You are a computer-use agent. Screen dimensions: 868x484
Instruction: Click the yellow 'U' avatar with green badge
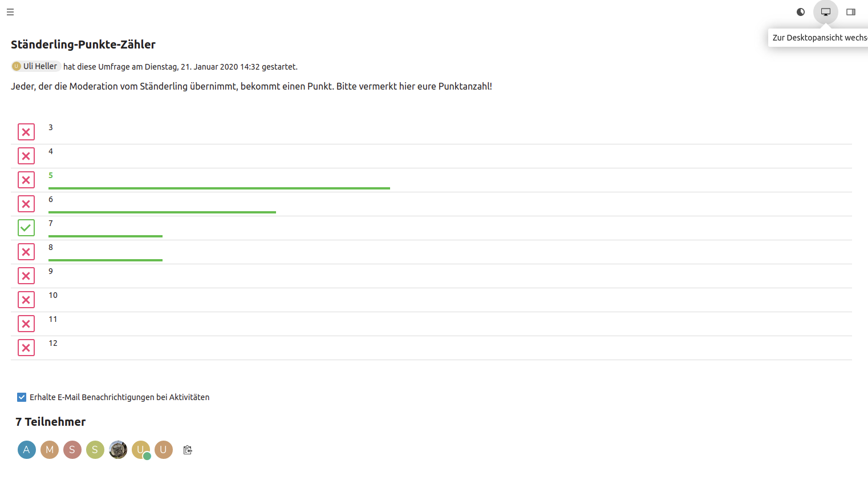tap(141, 450)
